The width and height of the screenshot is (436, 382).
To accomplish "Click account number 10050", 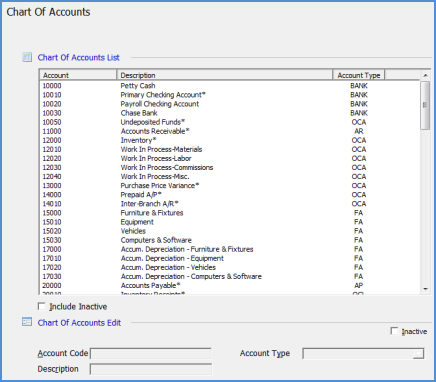I will (52, 122).
